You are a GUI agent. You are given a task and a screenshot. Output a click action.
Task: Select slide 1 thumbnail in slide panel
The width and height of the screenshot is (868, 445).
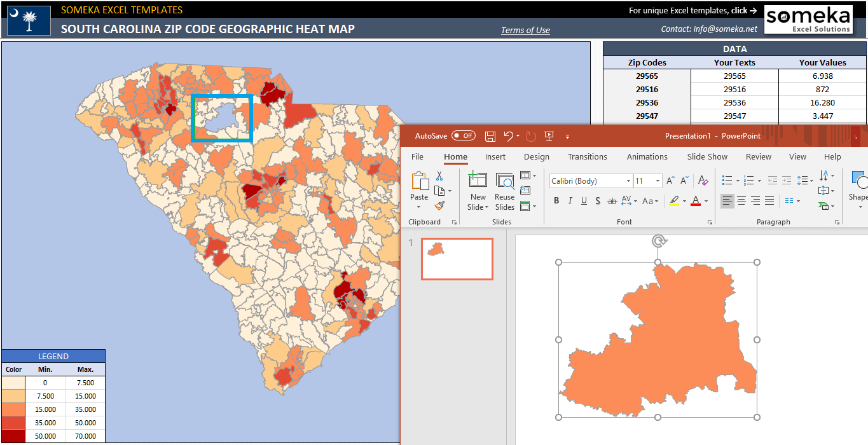click(x=457, y=258)
